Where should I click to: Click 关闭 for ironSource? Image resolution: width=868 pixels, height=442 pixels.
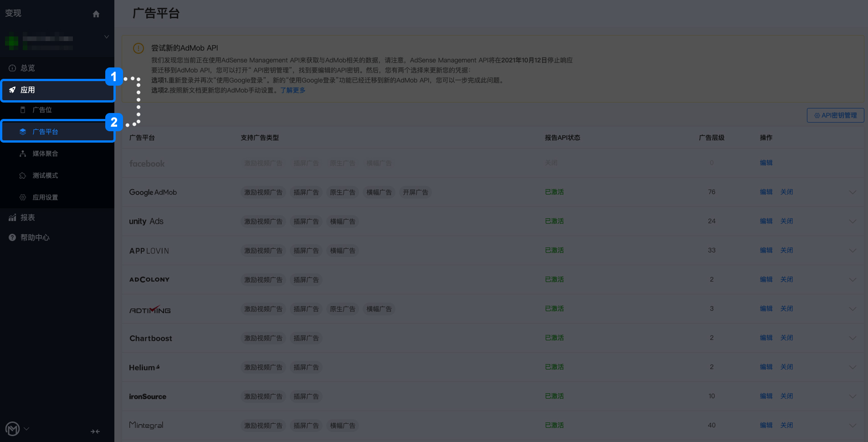pos(786,396)
